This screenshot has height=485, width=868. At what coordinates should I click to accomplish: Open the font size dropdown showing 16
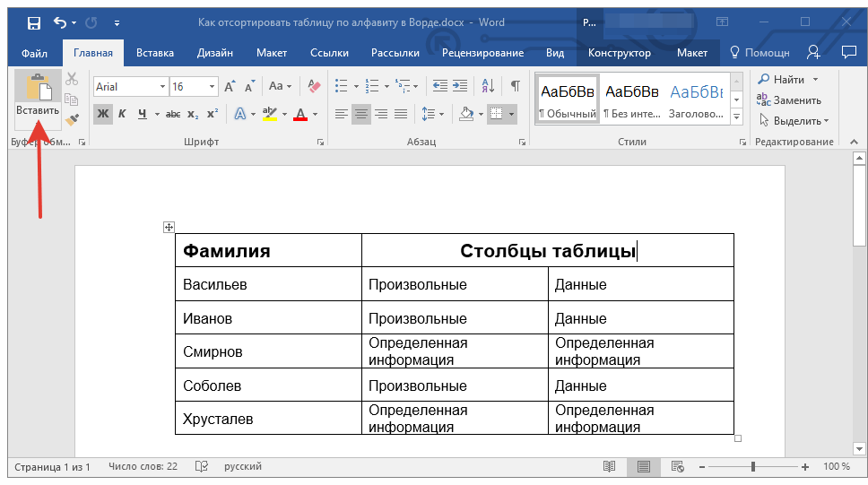[213, 87]
